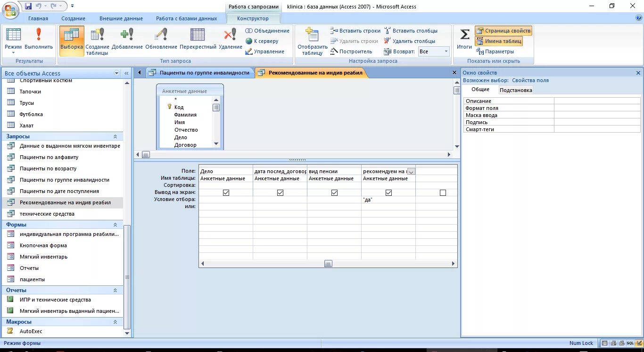
Task: Click Управление data definition query
Action: 265,51
